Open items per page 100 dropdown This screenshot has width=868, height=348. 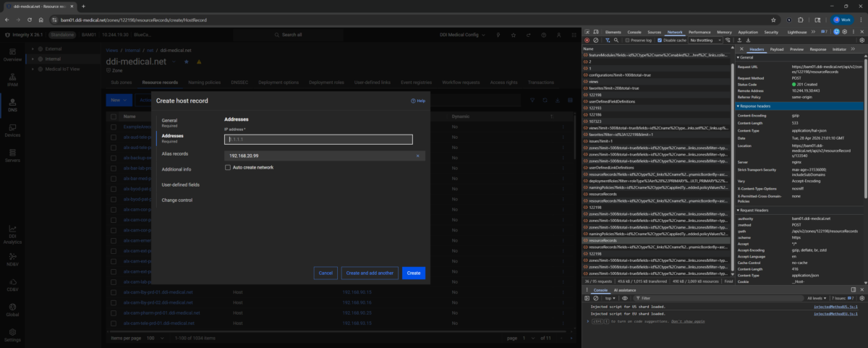(155, 338)
